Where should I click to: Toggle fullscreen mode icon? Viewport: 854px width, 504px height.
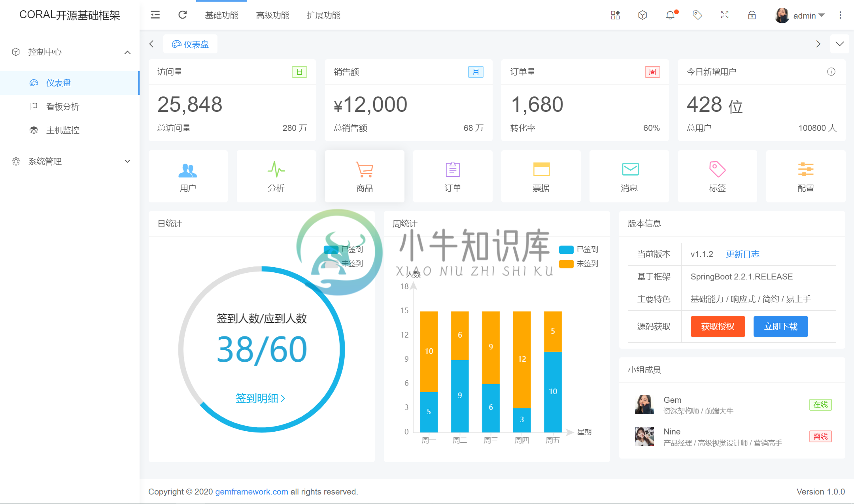click(725, 15)
